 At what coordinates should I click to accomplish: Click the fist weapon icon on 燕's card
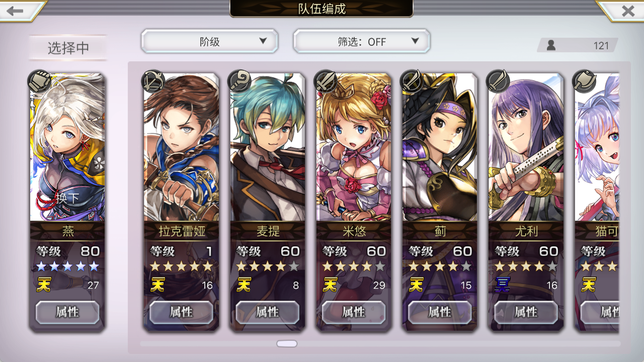tap(40, 81)
